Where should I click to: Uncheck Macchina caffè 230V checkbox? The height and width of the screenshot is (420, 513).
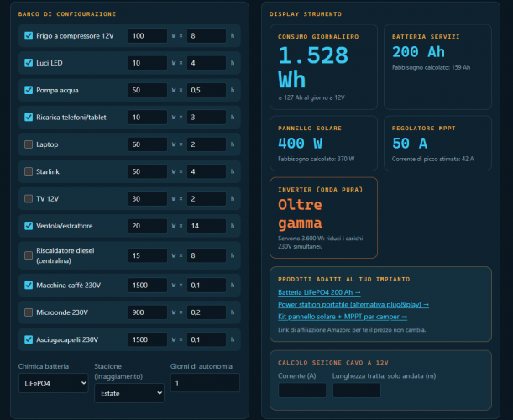(x=29, y=285)
